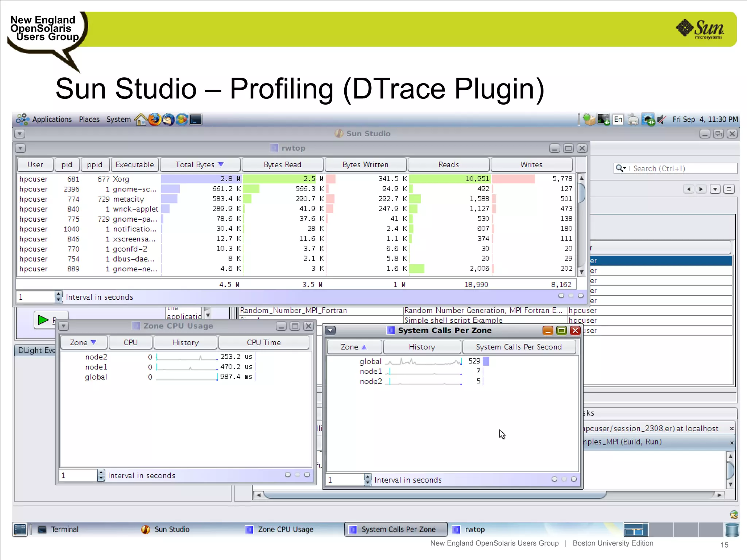Image resolution: width=747 pixels, height=560 pixels.
Task: Toggle the muted volume tray icon
Action: pyautogui.click(x=662, y=119)
